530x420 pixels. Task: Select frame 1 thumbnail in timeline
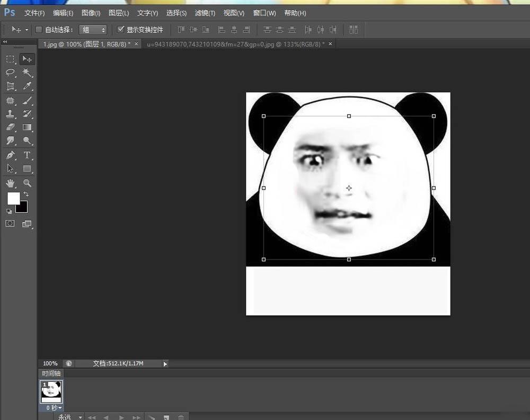52,392
